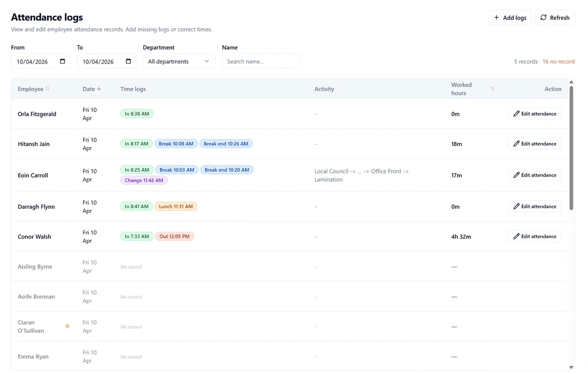This screenshot has height=374, width=588.
Task: Click the 17m worked hours value
Action: [456, 175]
